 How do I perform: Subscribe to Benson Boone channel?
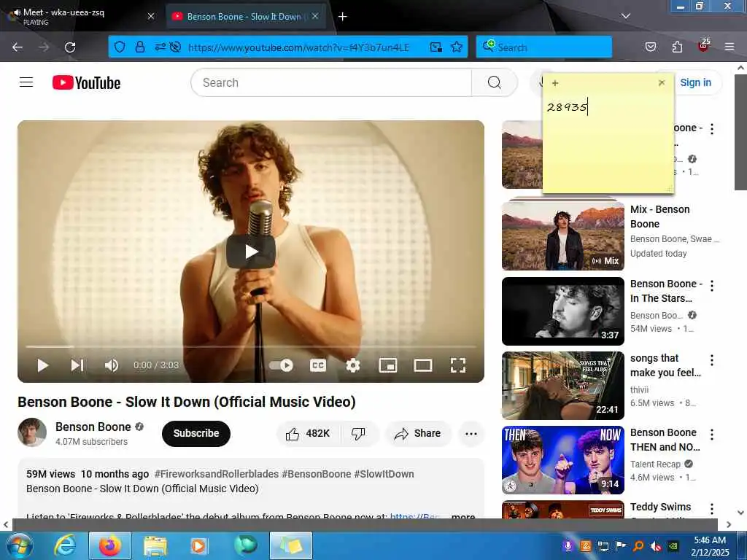coord(196,433)
